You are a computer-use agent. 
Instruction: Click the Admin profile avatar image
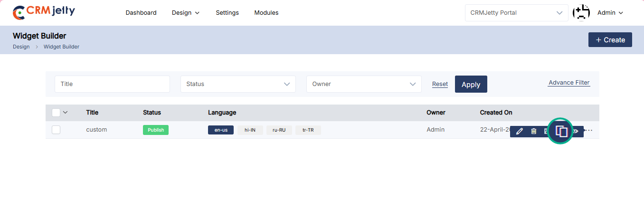(x=581, y=13)
